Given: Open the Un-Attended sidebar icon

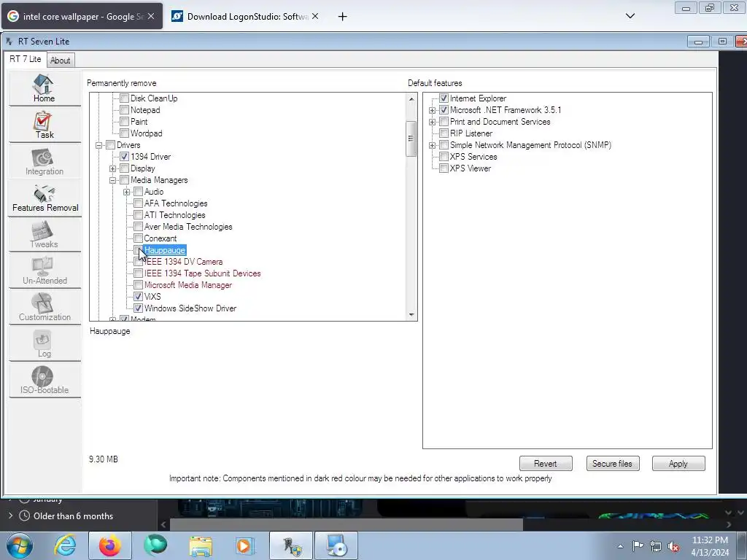Looking at the screenshot, I should coord(44,271).
